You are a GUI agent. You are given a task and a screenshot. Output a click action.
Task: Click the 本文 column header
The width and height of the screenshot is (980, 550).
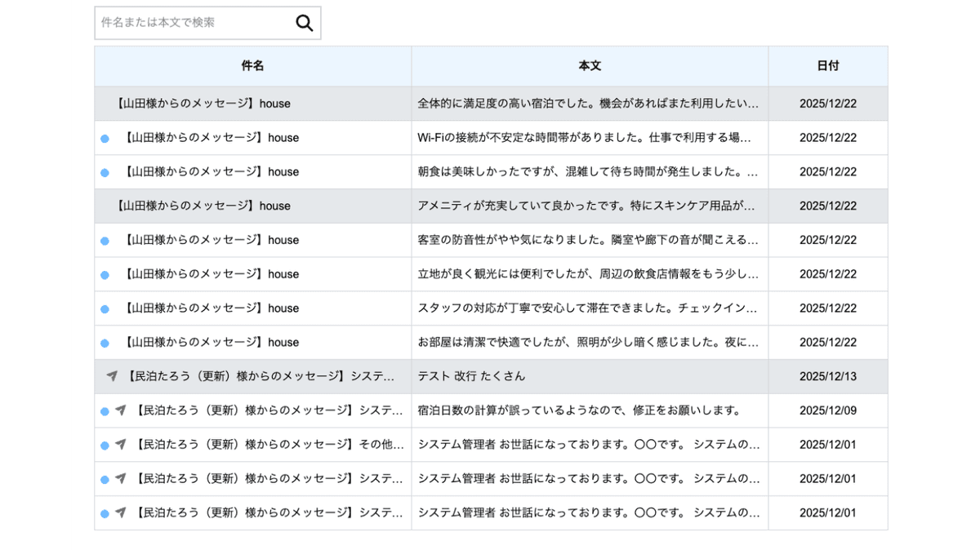[589, 66]
